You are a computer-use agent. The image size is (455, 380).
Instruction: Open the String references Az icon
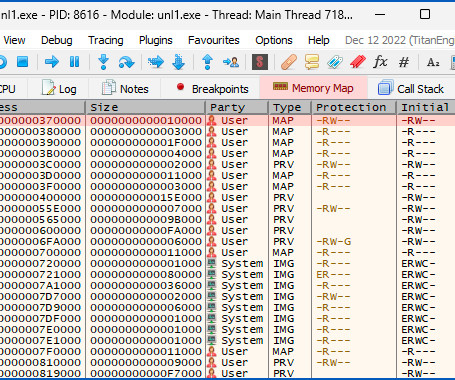pos(433,62)
